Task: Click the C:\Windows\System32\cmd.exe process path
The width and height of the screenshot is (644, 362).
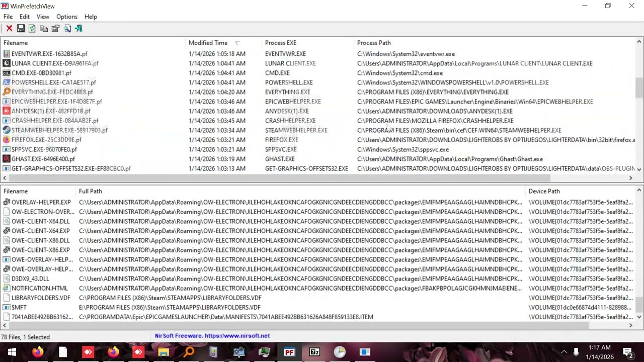Action: [x=400, y=73]
